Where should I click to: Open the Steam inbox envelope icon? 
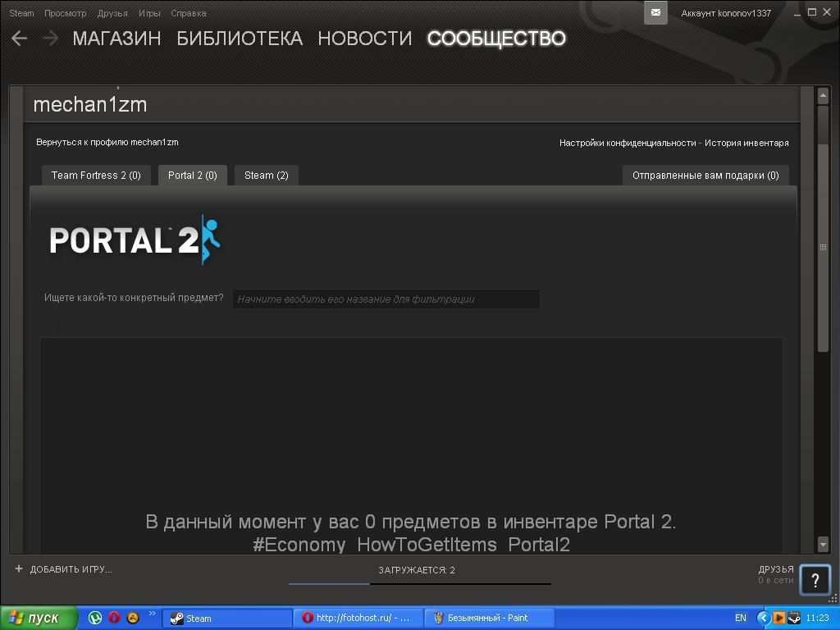tap(655, 13)
